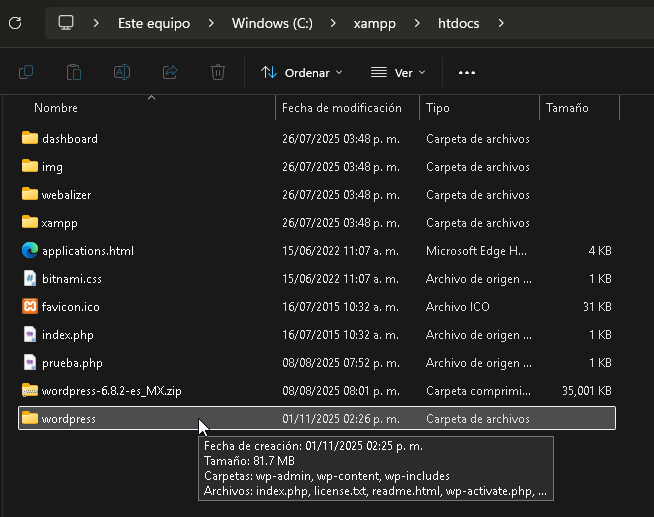This screenshot has width=654, height=517.
Task: Expand chevron after the computer icon
Action: pyautogui.click(x=96, y=23)
